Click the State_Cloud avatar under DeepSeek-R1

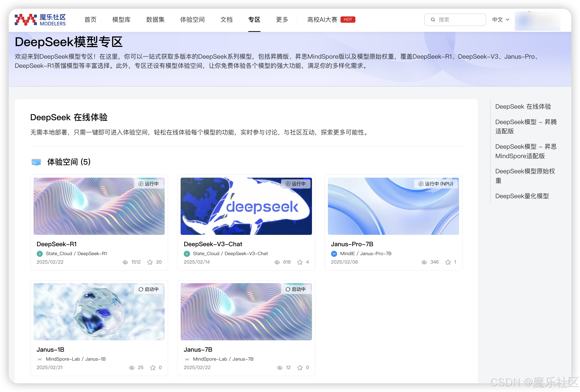click(40, 254)
